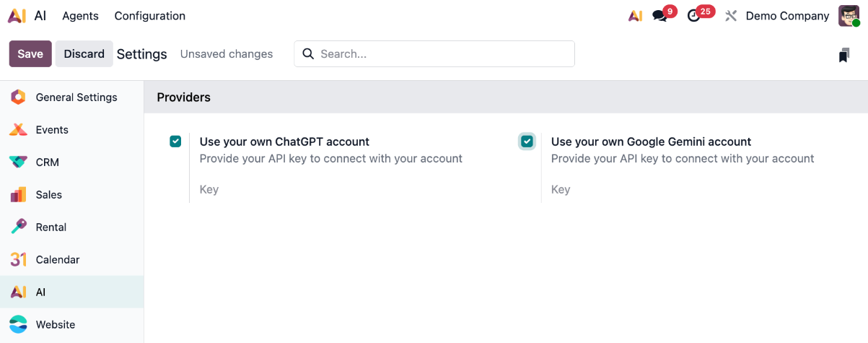
Task: Open the Configuration menu
Action: tap(150, 16)
